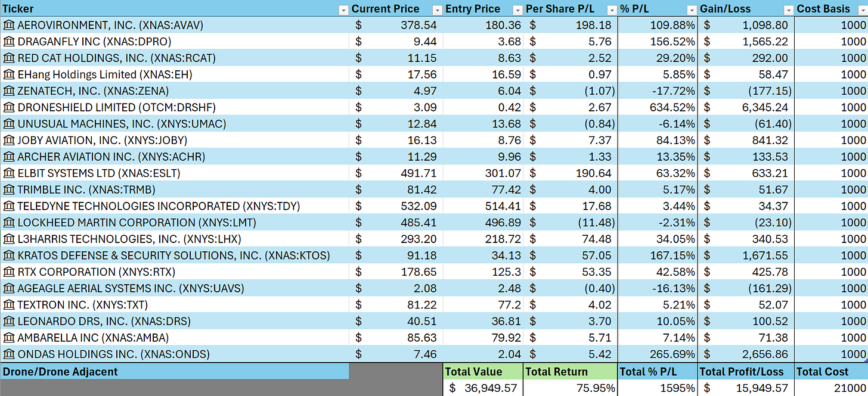Click the stock icon beside EHang Holdings Limited
This screenshot has height=396, width=868.
pos(9,74)
